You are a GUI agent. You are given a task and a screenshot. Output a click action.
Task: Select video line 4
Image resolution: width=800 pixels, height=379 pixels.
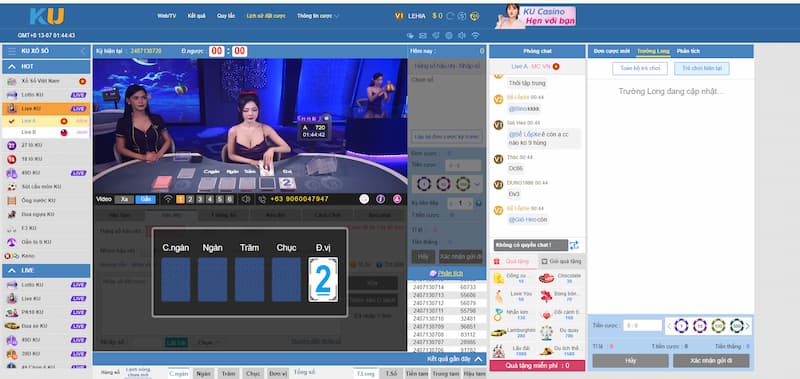pyautogui.click(x=210, y=199)
